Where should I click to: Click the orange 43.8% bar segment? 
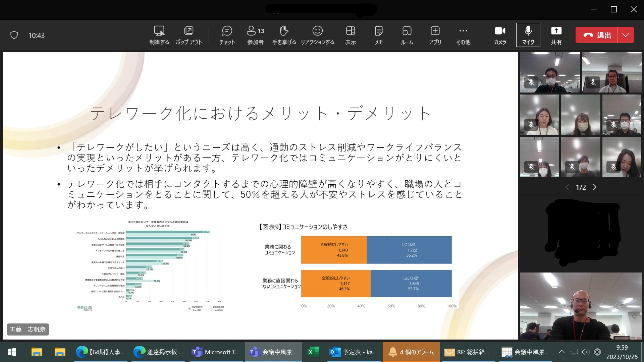click(x=334, y=250)
